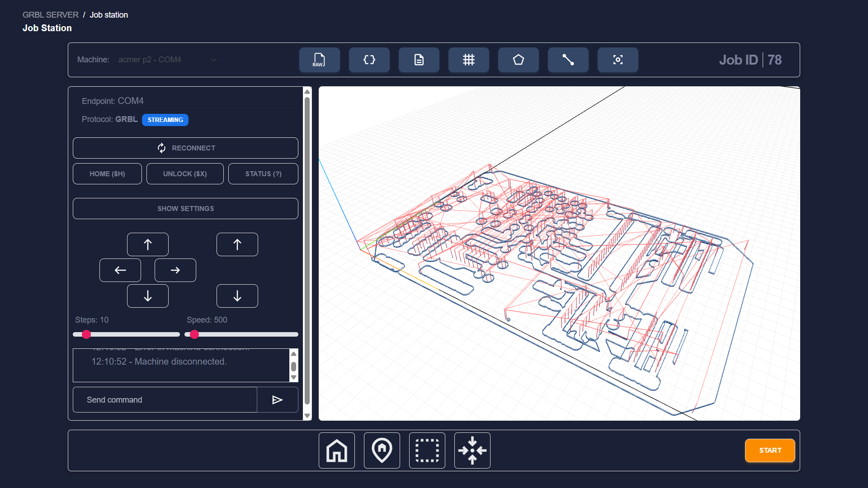Go to machine home position icon
The width and height of the screenshot is (868, 488).
tap(337, 450)
